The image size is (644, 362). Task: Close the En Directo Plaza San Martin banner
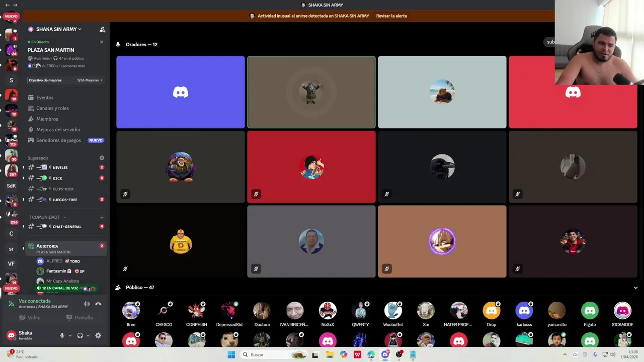(102, 42)
